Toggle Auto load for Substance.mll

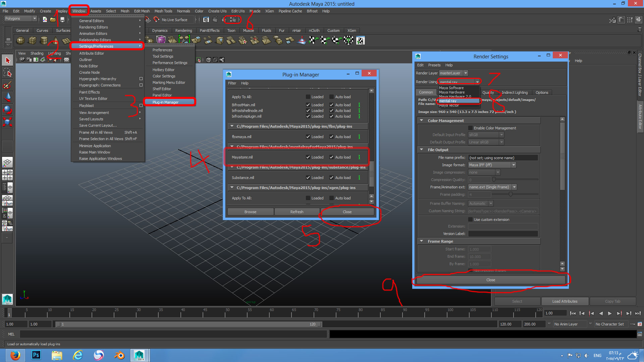pyautogui.click(x=331, y=178)
